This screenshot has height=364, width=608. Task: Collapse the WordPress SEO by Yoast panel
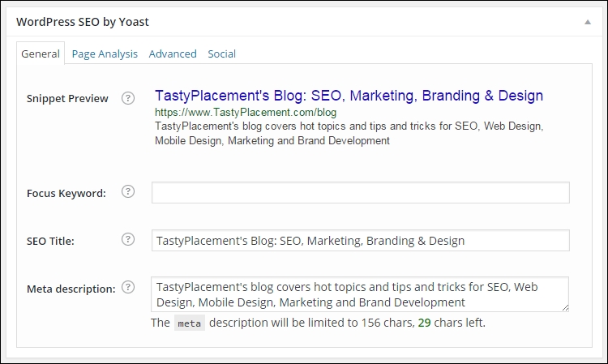click(x=588, y=22)
